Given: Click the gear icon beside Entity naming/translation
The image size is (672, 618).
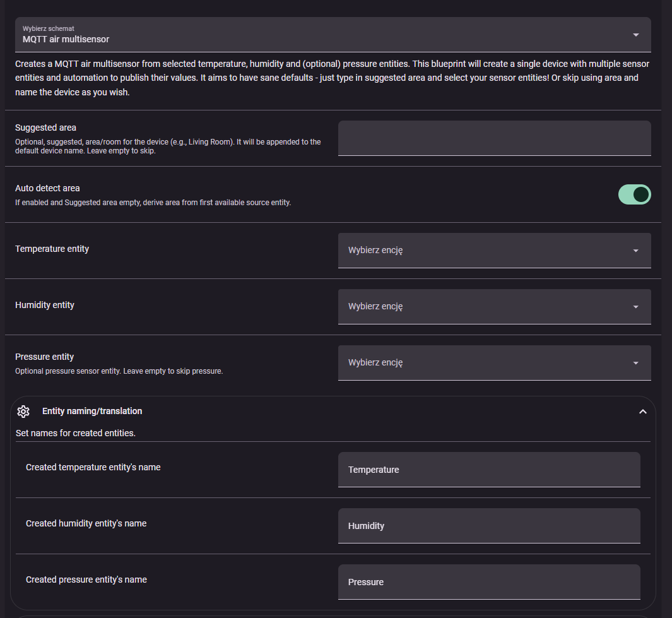Looking at the screenshot, I should tap(23, 412).
